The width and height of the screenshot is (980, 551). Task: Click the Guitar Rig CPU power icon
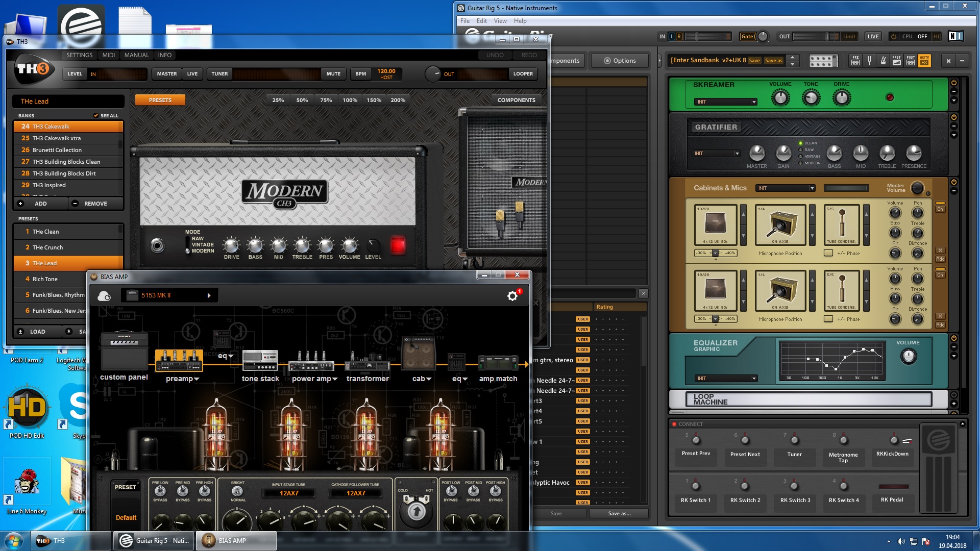(893, 36)
